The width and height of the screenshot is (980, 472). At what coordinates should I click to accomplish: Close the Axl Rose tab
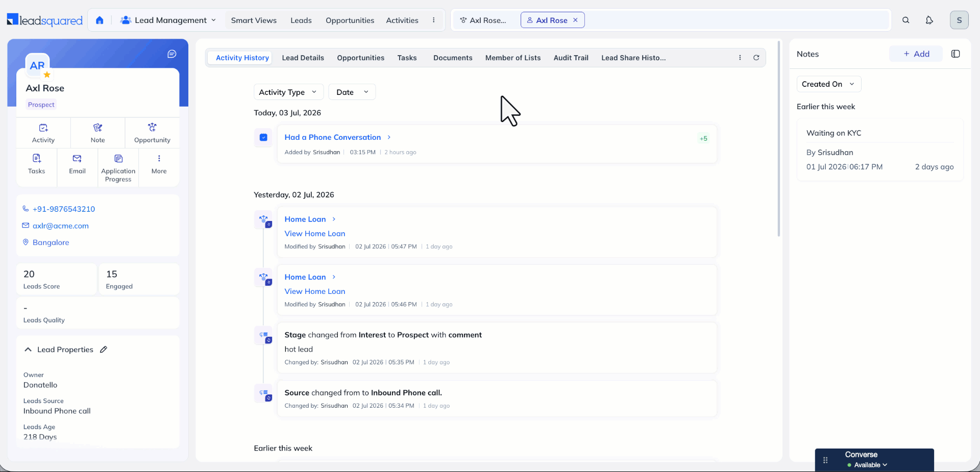575,20
